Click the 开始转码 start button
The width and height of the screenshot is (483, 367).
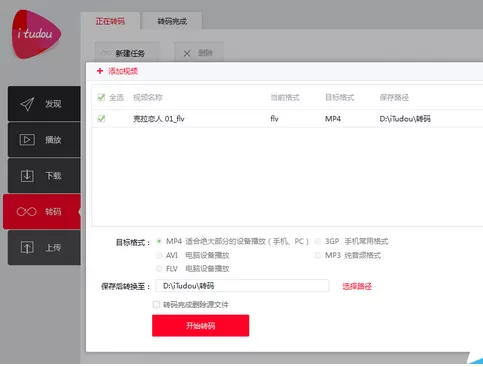(200, 326)
